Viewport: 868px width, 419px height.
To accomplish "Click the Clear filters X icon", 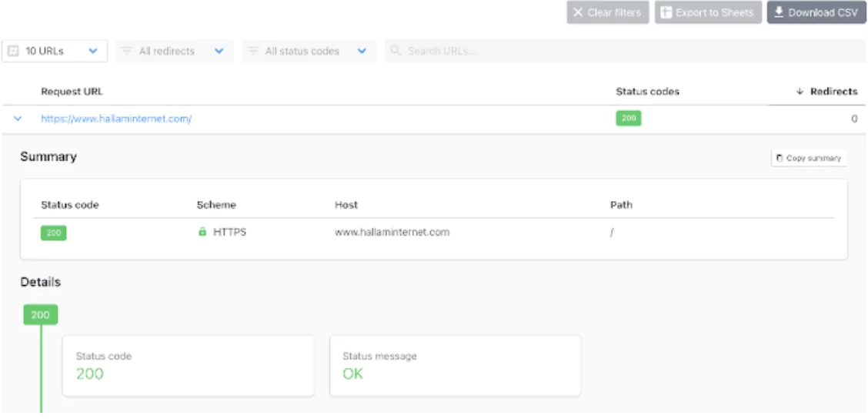I will [578, 12].
